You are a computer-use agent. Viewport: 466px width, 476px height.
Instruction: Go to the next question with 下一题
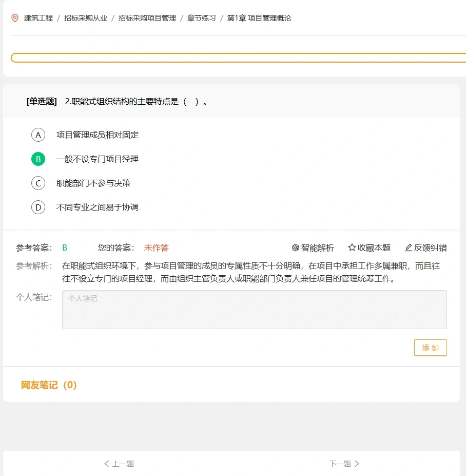pyautogui.click(x=344, y=463)
